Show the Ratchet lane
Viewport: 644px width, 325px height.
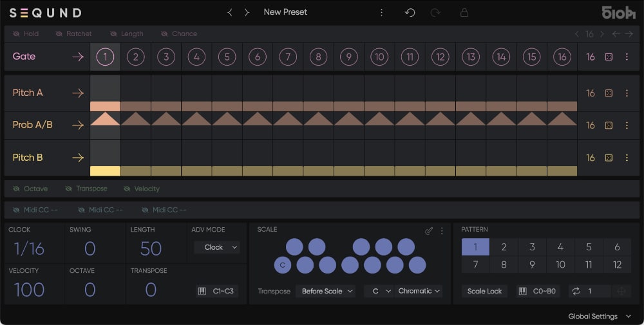(x=73, y=33)
